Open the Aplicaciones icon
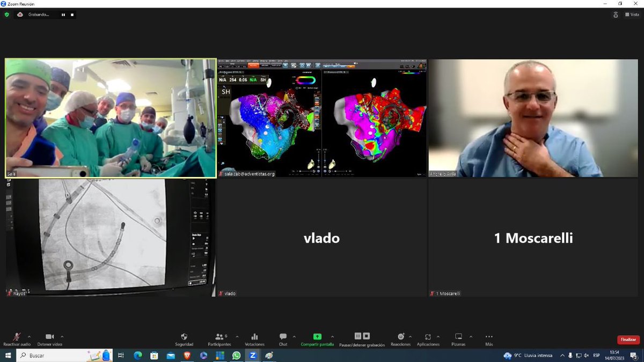This screenshot has width=644, height=362. pos(428,337)
